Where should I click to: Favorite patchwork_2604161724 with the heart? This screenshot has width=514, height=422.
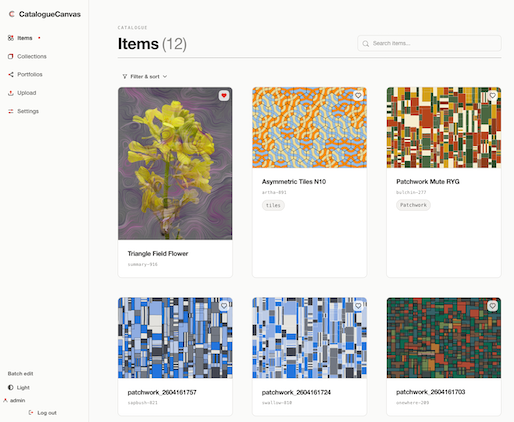click(x=358, y=306)
